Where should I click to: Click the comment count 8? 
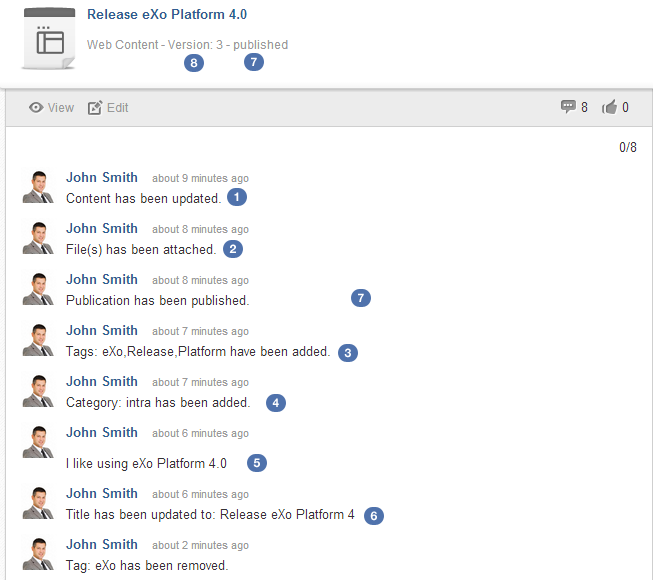click(584, 107)
